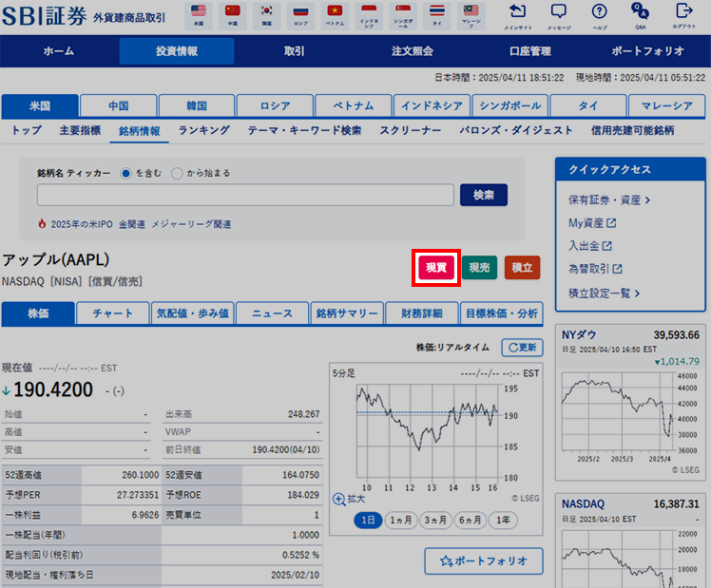711x588 pixels.
Task: Open the スクリーナー sub-navigation item
Action: click(411, 131)
